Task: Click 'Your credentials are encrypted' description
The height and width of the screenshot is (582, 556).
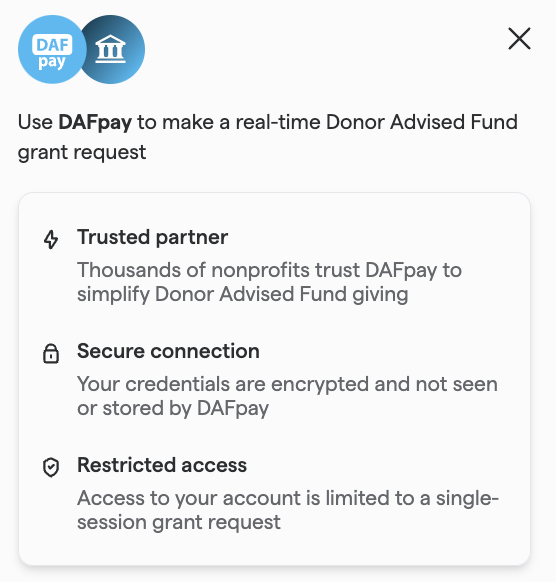Action: point(223,384)
